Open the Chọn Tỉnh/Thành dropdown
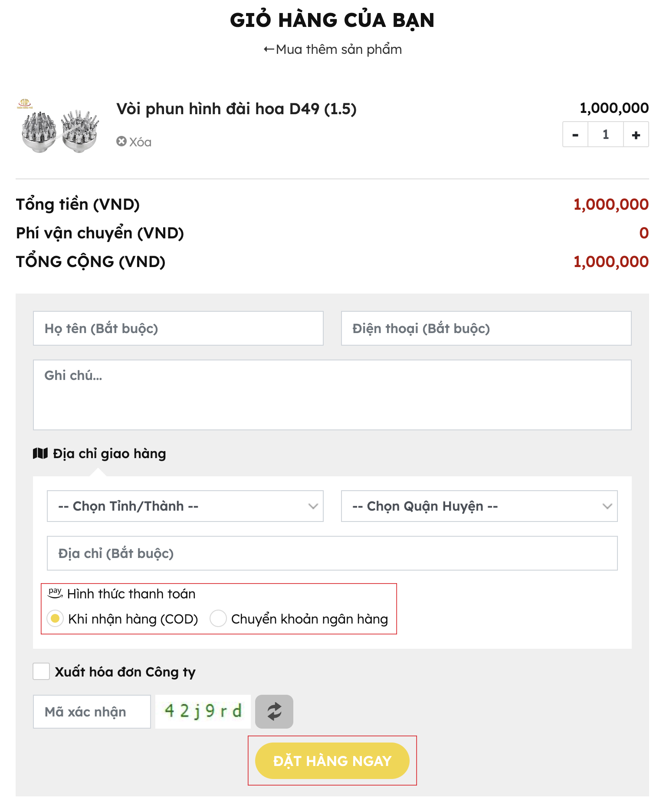The height and width of the screenshot is (812, 663). click(x=185, y=506)
